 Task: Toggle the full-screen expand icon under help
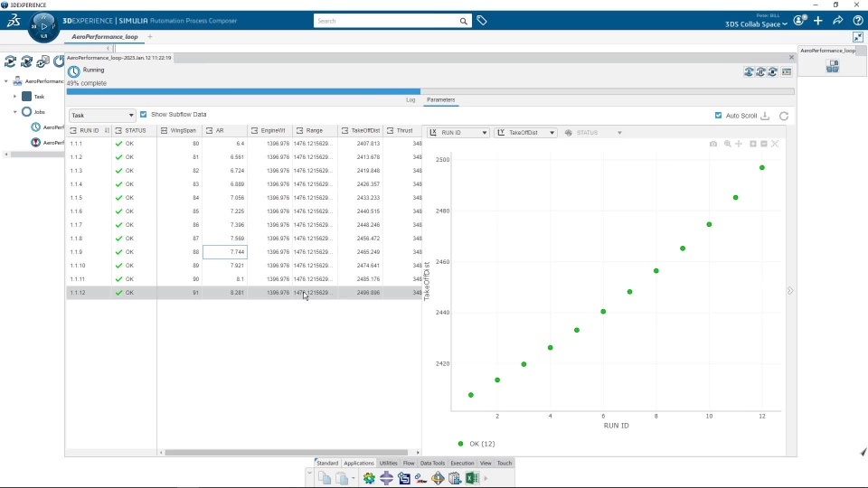pos(857,37)
